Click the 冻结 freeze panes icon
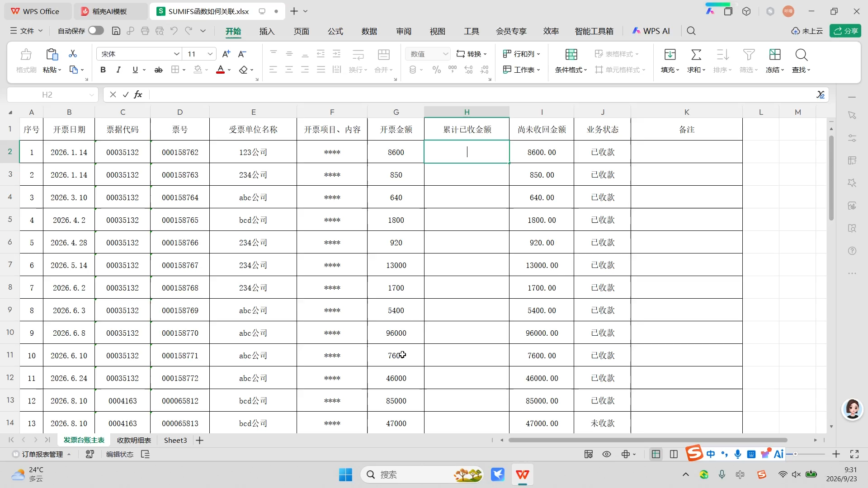 click(x=775, y=55)
